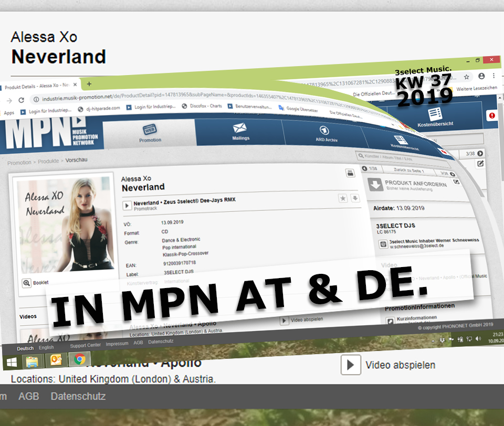The width and height of the screenshot is (504, 426).
Task: Click the contact icon beside 3select Music
Action: pos(383,244)
